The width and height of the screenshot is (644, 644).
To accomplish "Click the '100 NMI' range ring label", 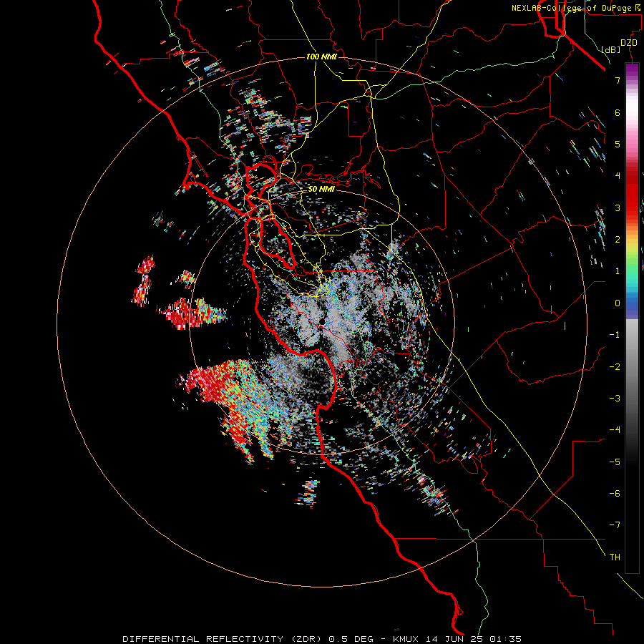I will click(x=321, y=57).
